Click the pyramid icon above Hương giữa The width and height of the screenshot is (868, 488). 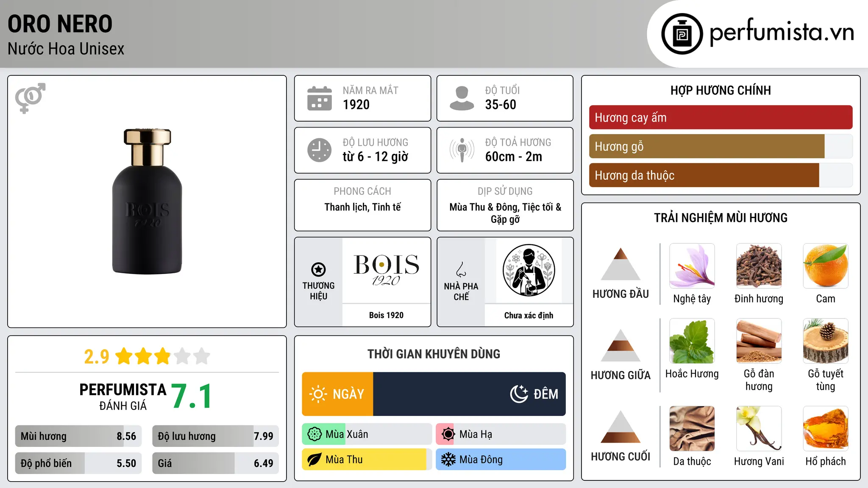(620, 345)
